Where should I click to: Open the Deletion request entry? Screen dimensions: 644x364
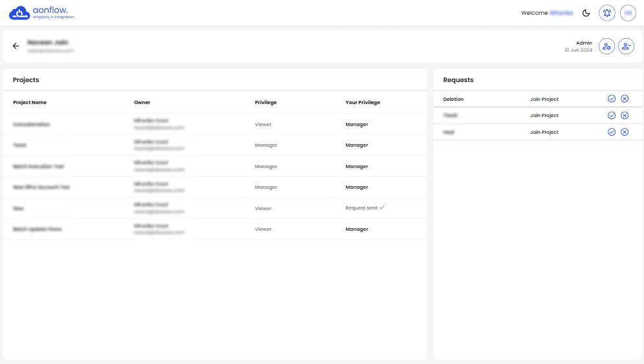click(x=453, y=99)
